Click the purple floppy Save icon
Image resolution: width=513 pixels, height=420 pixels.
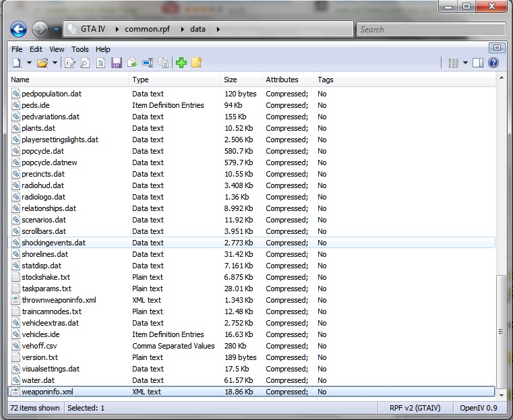point(116,63)
